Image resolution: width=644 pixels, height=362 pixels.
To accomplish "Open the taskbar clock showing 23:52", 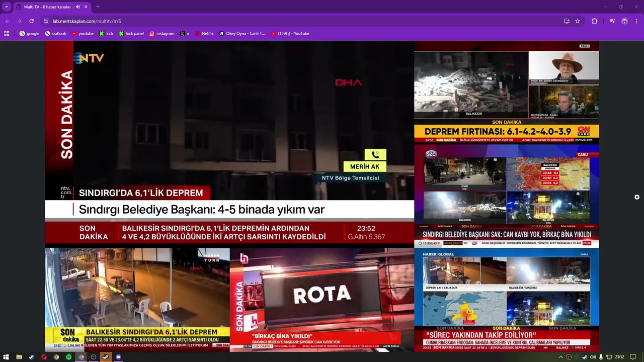I will point(619,357).
